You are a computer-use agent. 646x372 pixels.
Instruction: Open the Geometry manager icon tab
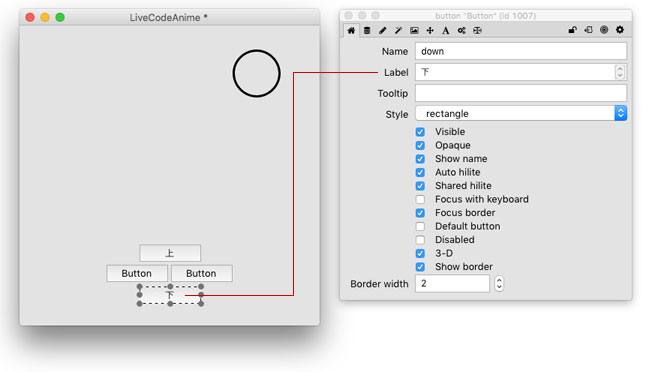point(477,30)
